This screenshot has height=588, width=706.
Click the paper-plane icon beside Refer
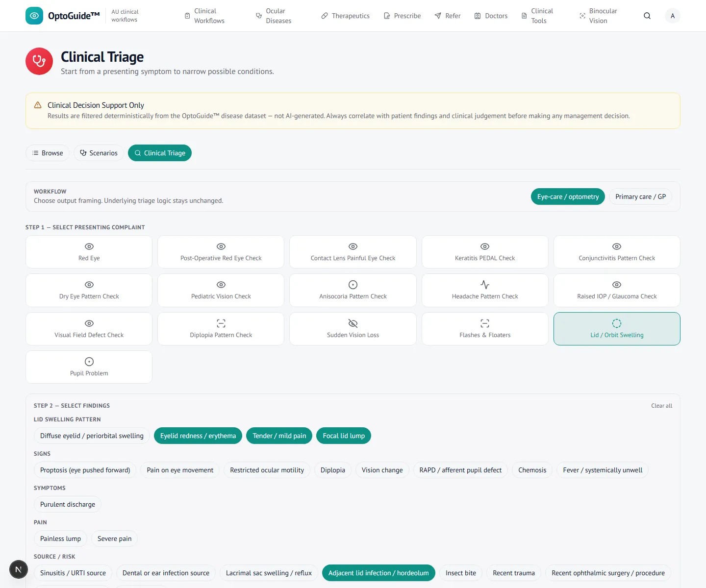pyautogui.click(x=438, y=16)
